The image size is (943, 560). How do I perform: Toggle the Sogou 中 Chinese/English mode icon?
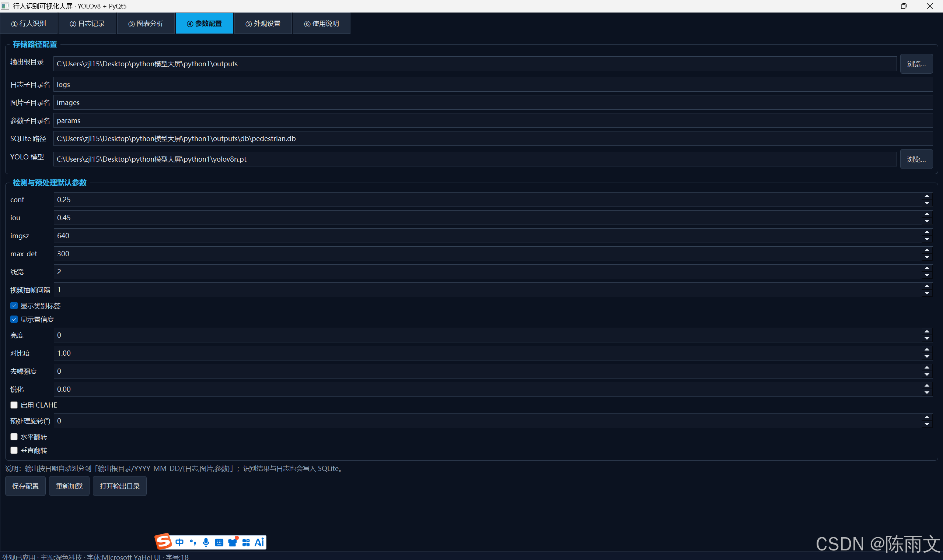pos(179,542)
